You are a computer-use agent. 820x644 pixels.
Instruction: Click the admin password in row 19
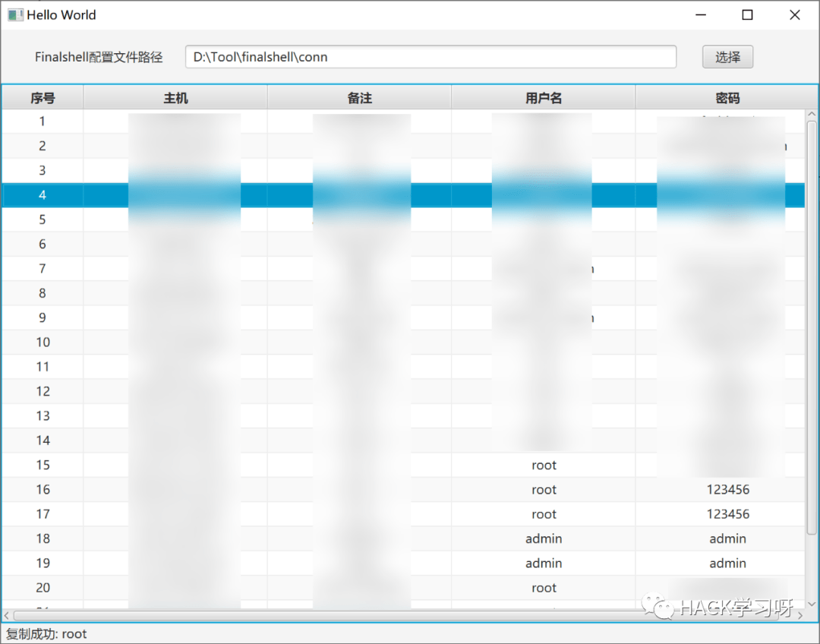[727, 563]
